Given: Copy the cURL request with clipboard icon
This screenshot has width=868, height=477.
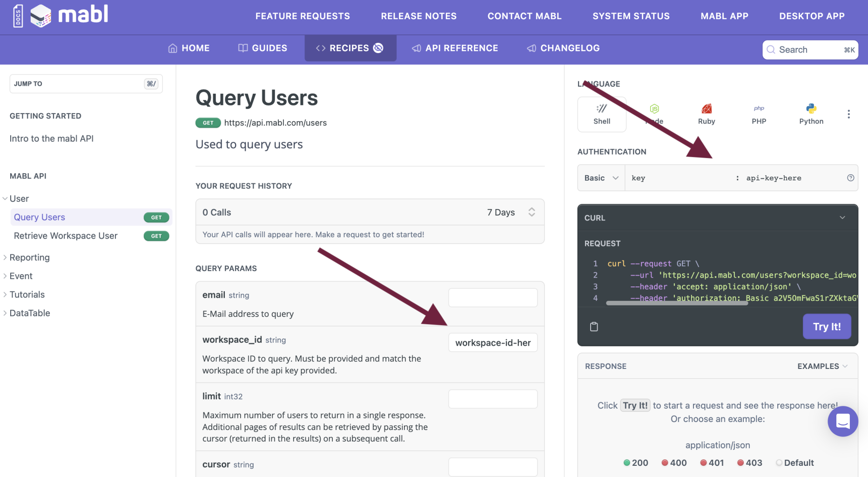Looking at the screenshot, I should 594,327.
